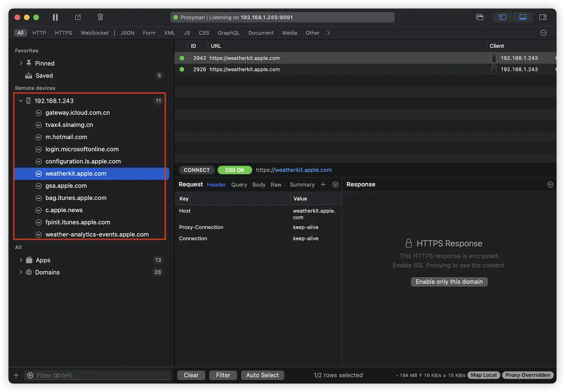Image resolution: width=565 pixels, height=392 pixels.
Task: Select the HTTPS filter tab
Action: pyautogui.click(x=63, y=33)
